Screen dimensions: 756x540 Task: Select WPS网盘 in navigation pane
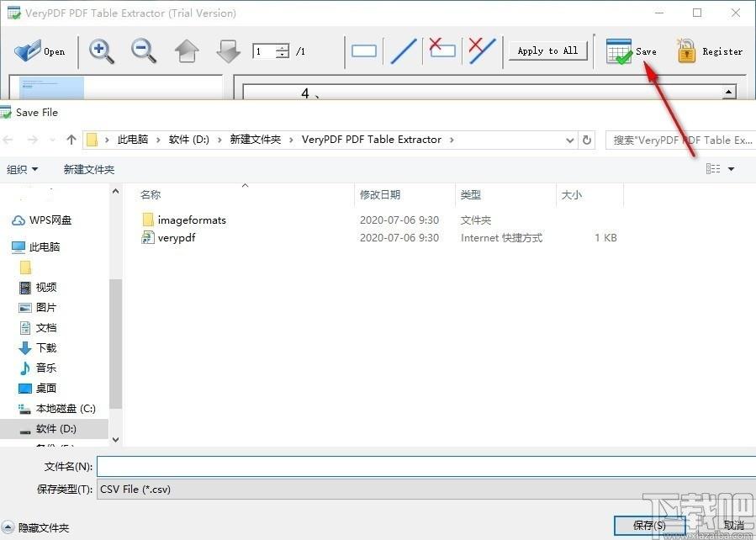click(41, 220)
